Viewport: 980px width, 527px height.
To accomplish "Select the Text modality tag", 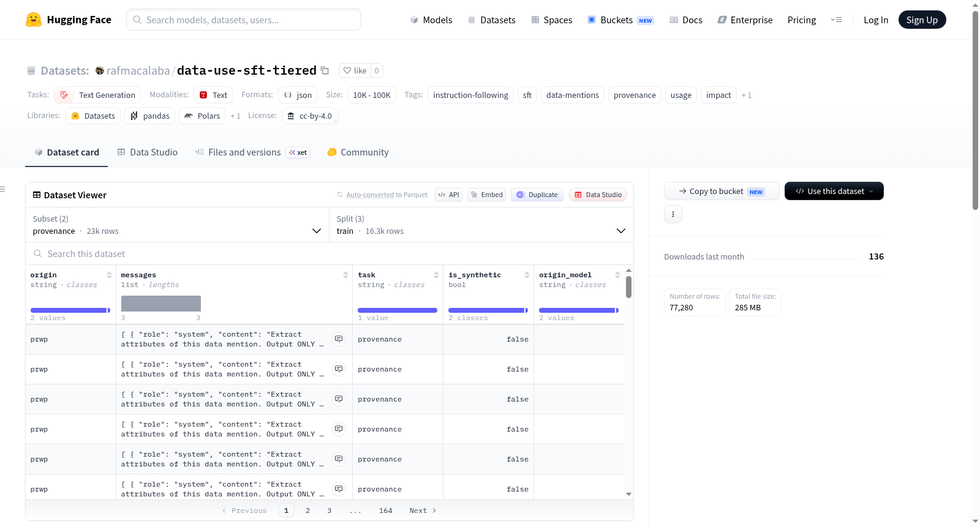I will tap(213, 95).
